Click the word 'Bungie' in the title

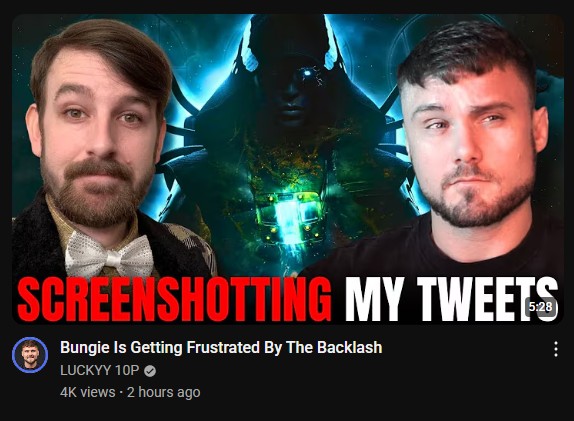point(85,348)
